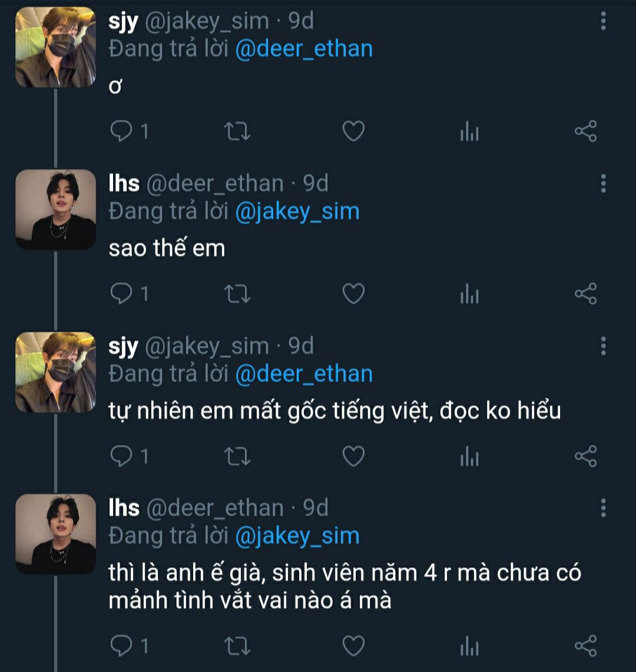Open the "tự nhiên em mất gốc" tweet text

[x=334, y=411]
